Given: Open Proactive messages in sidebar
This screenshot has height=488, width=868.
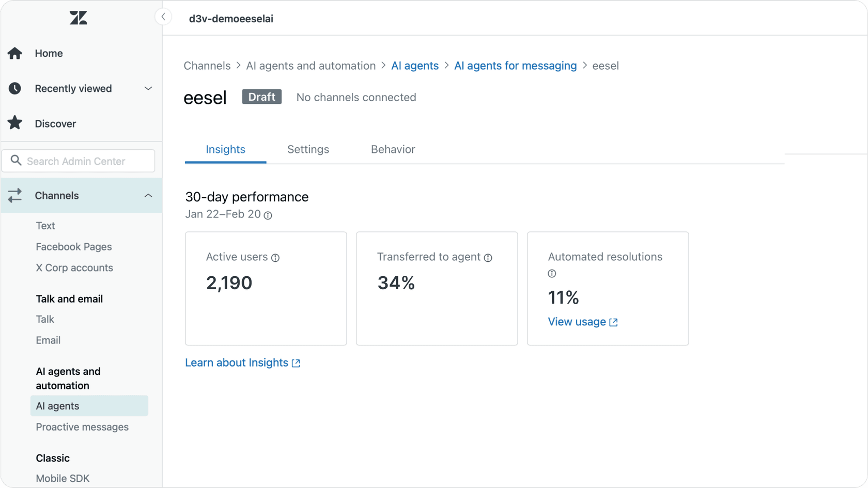Looking at the screenshot, I should [82, 427].
